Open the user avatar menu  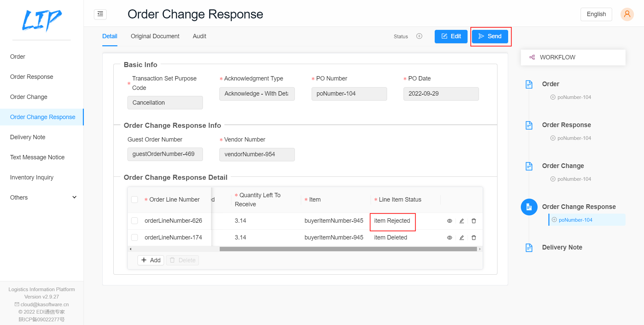pos(627,14)
